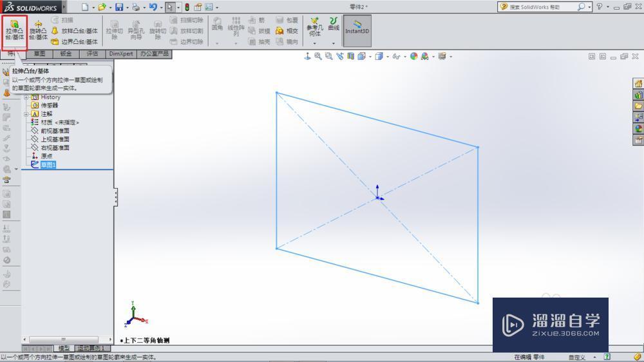Select the Intersect (相交) tool
Screen dimensions: 644x362
tap(287, 31)
